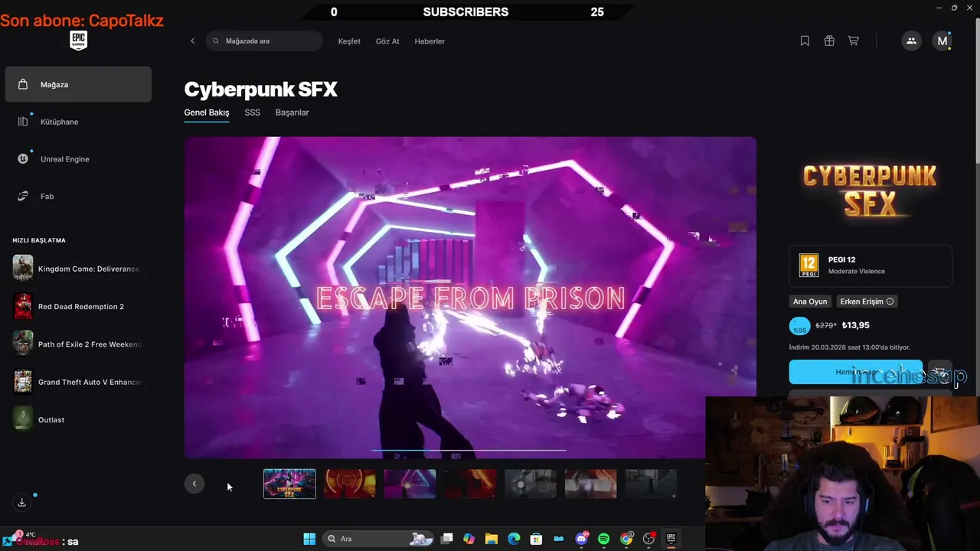Launch Path of Exile 2 Free Weekend

pyautogui.click(x=77, y=344)
